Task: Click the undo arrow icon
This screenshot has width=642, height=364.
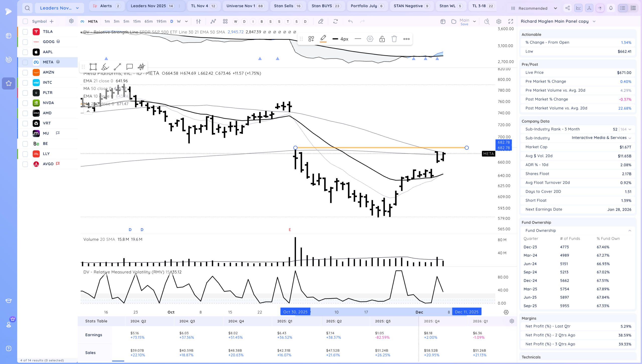Action: [350, 21]
